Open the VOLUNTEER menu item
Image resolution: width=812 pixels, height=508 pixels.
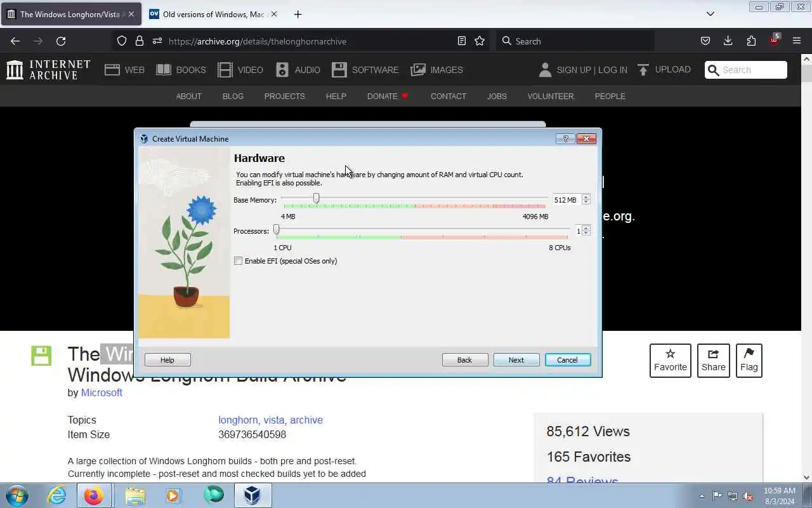551,97
